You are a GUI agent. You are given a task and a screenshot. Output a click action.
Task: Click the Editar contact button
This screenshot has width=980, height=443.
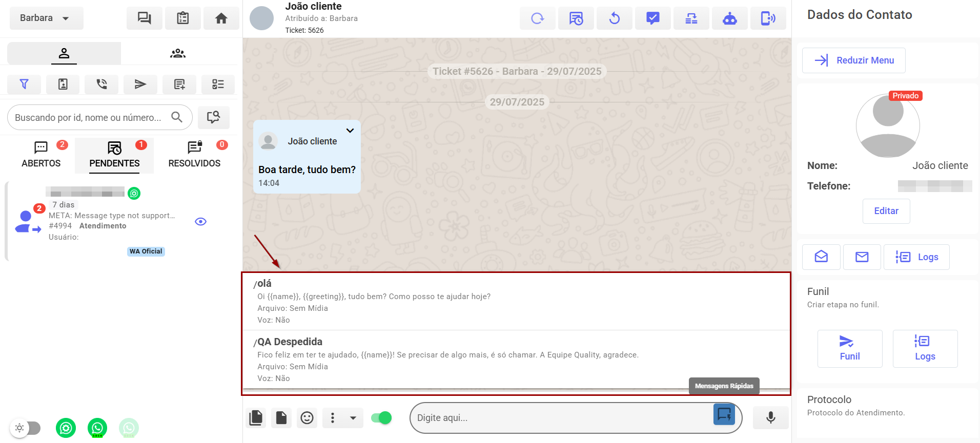click(x=886, y=211)
